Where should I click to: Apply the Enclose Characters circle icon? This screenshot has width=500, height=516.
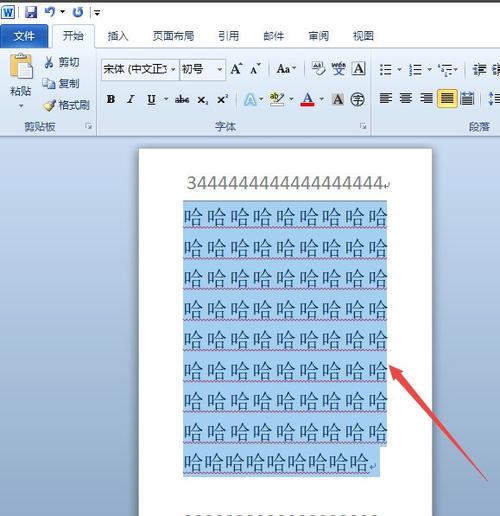click(357, 99)
